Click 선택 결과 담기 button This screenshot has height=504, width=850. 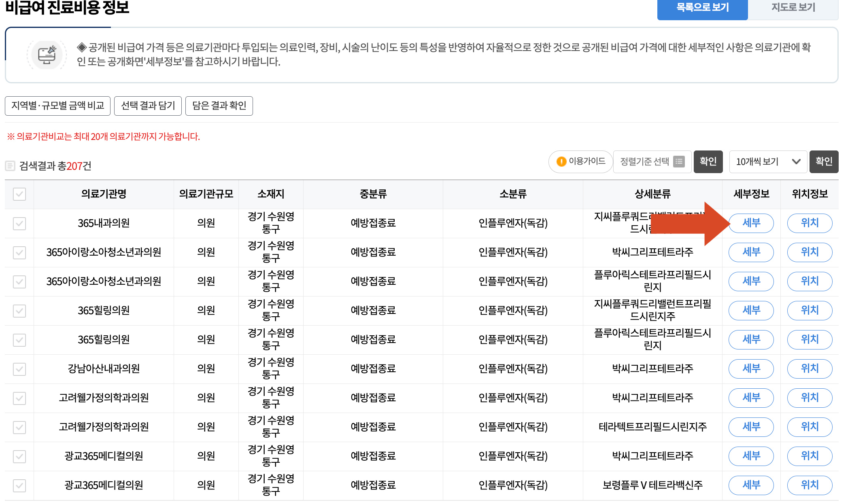148,106
